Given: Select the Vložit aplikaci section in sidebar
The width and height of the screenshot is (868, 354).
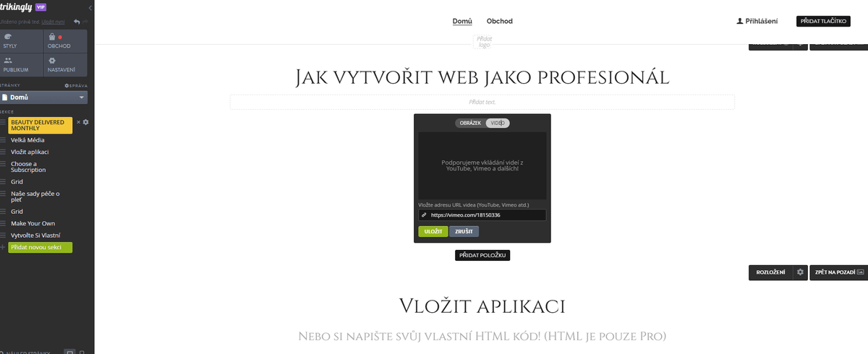Looking at the screenshot, I should pos(30,152).
